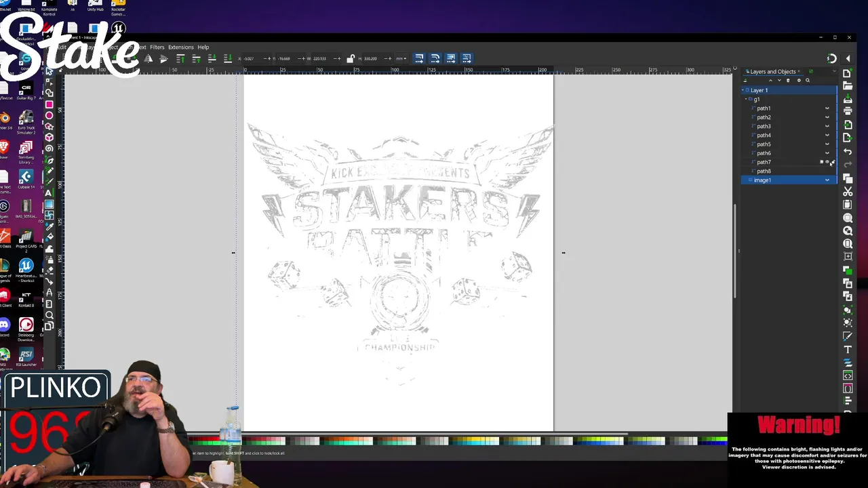
Task: Click Open file folder icon
Action: pos(847,86)
